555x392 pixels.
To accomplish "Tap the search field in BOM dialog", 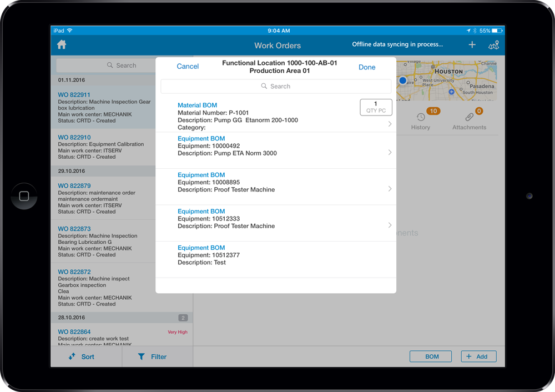I will click(x=276, y=86).
